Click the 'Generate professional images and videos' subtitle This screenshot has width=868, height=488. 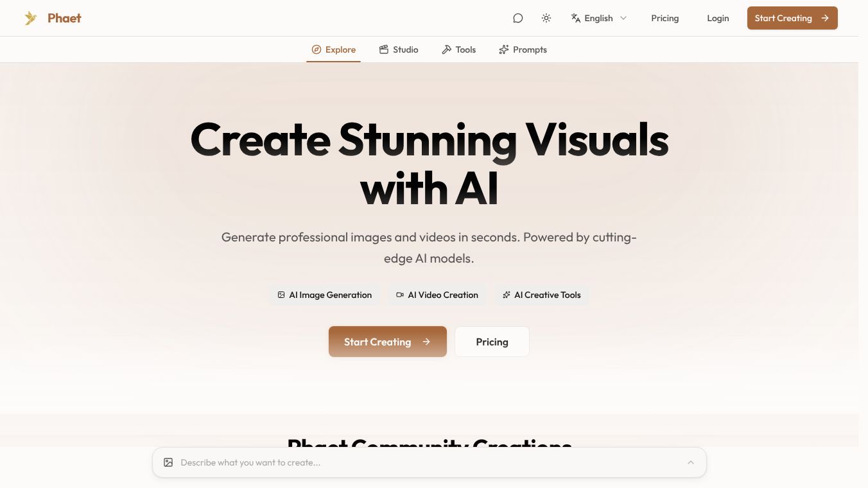[x=429, y=248]
